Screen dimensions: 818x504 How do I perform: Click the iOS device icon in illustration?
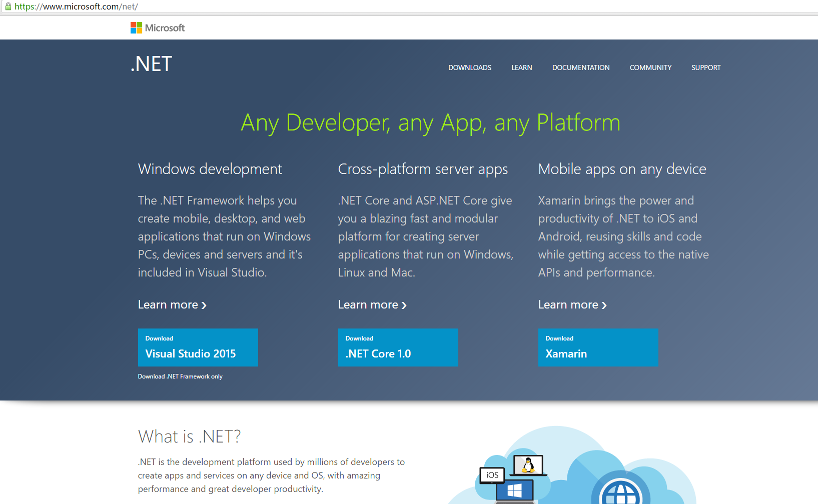[492, 475]
